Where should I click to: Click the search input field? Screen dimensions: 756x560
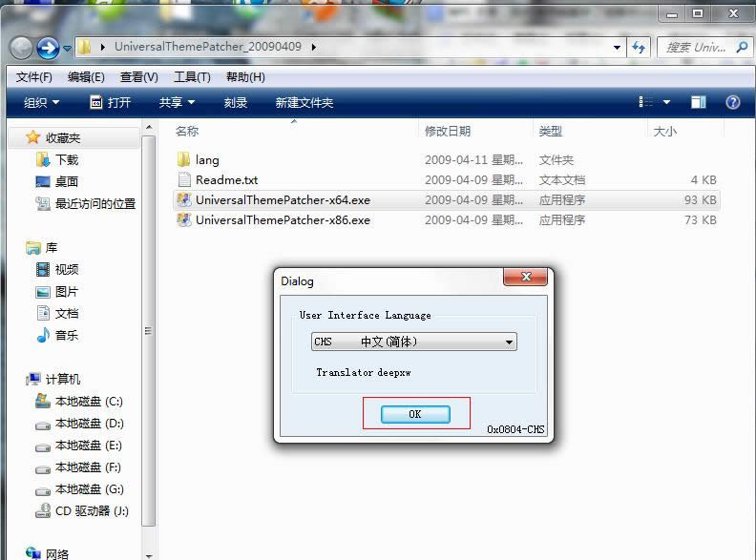697,47
